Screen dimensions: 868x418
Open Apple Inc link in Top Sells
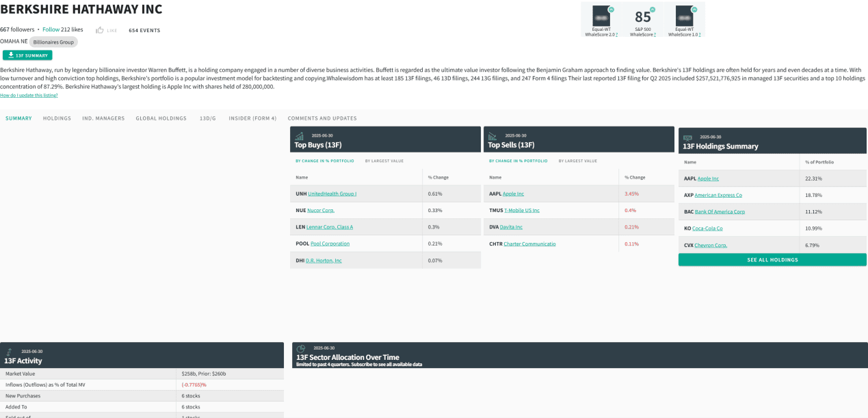(x=513, y=194)
